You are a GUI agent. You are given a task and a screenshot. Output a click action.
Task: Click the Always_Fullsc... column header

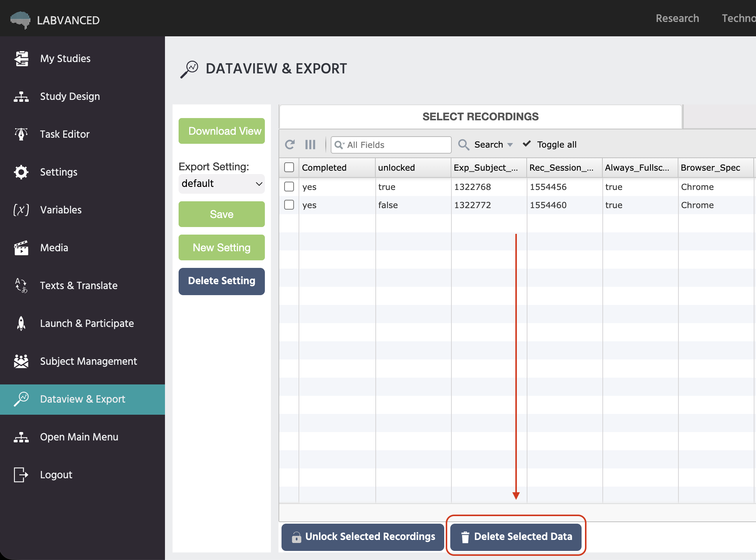point(640,168)
